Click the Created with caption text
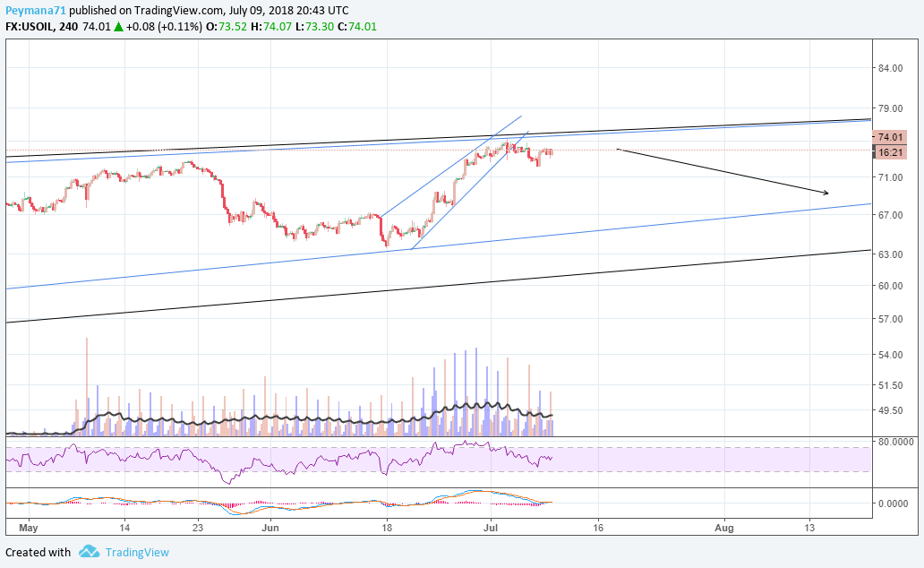 38,553
